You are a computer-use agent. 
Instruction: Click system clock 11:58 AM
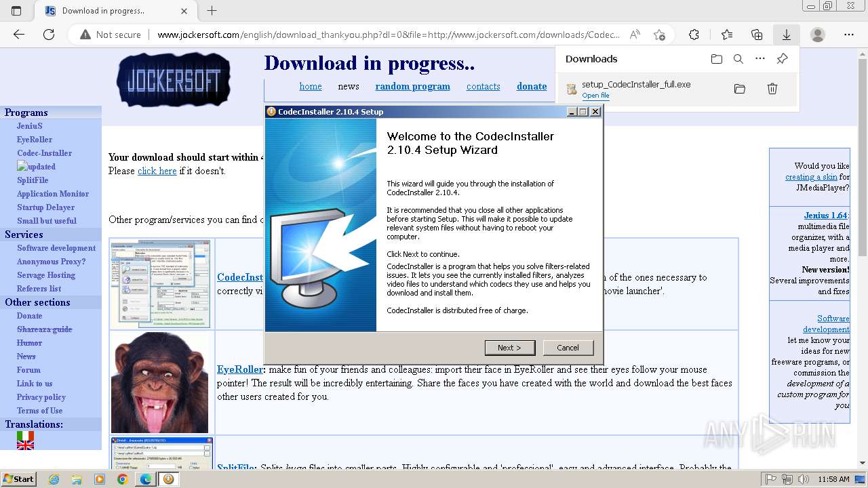click(x=833, y=479)
